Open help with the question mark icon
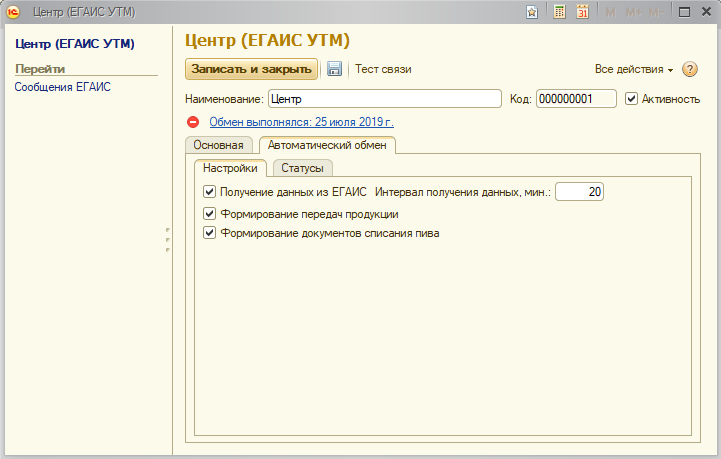Screen dimensions: 721x459 tap(690, 69)
